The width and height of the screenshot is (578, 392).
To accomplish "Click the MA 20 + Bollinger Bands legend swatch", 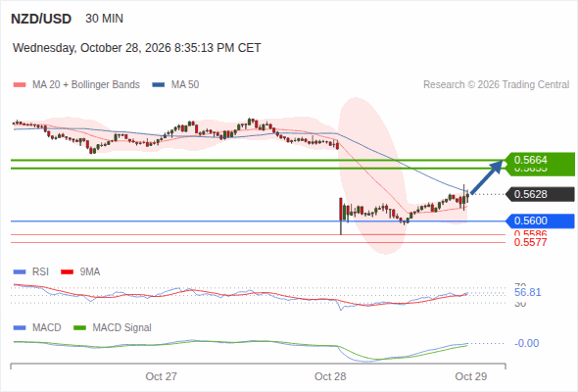I will click(20, 85).
